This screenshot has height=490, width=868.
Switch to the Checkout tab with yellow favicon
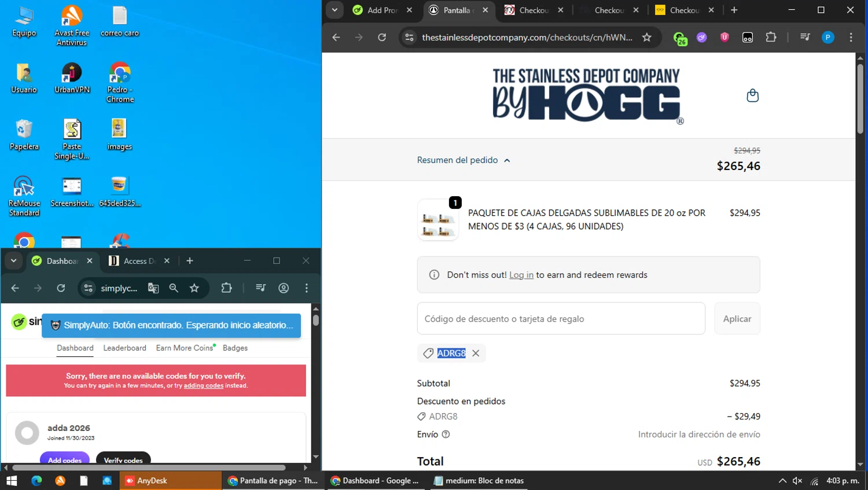685,10
